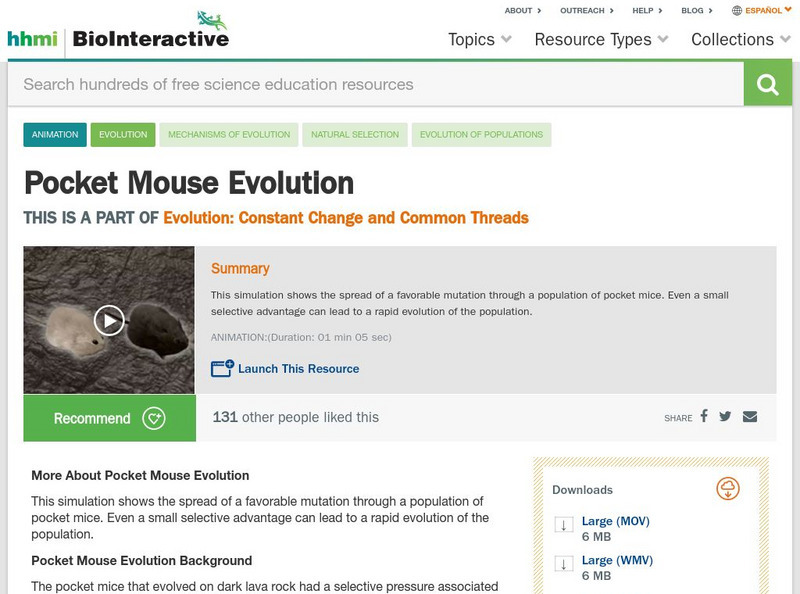
Task: Expand the Resource Types dropdown menu
Action: (602, 40)
